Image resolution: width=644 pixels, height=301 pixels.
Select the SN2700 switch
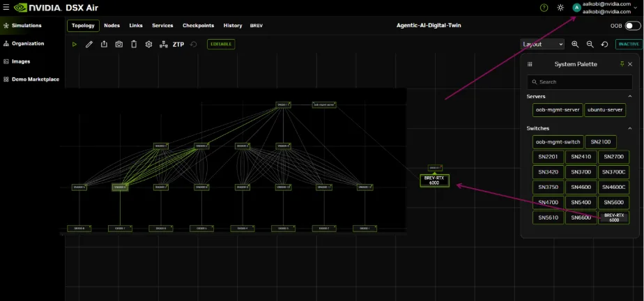click(x=613, y=157)
